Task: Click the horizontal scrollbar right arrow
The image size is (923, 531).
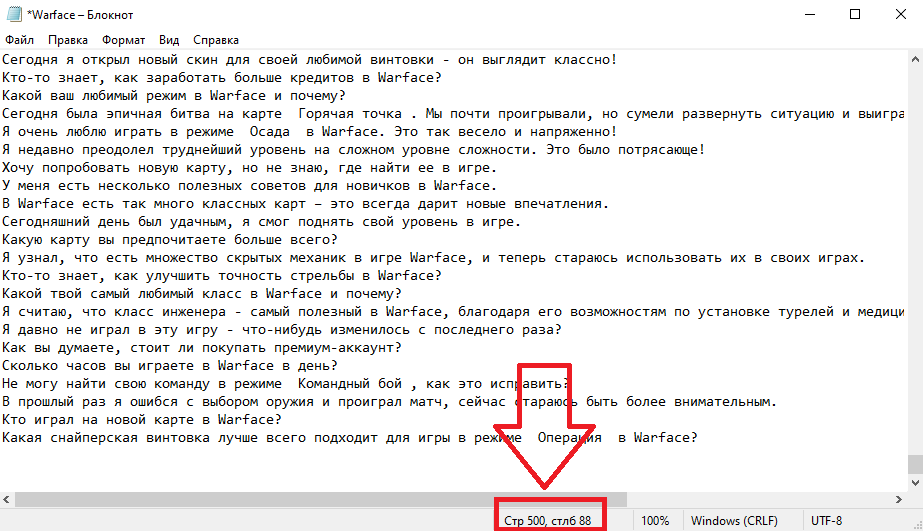Action: tap(899, 499)
